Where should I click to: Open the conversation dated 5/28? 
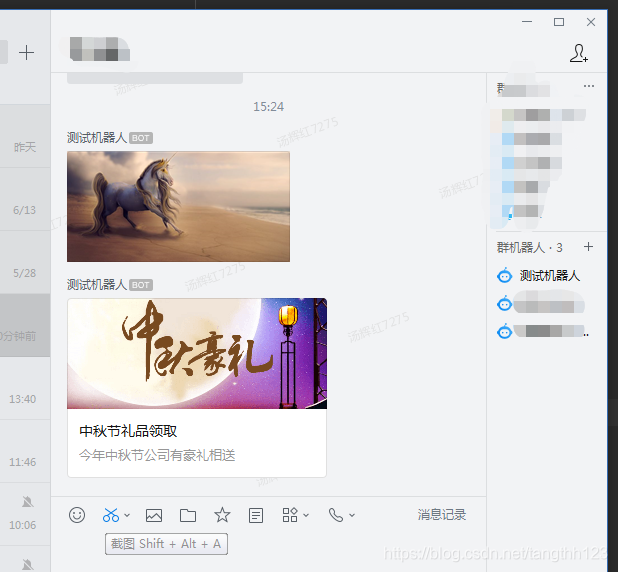(25, 262)
